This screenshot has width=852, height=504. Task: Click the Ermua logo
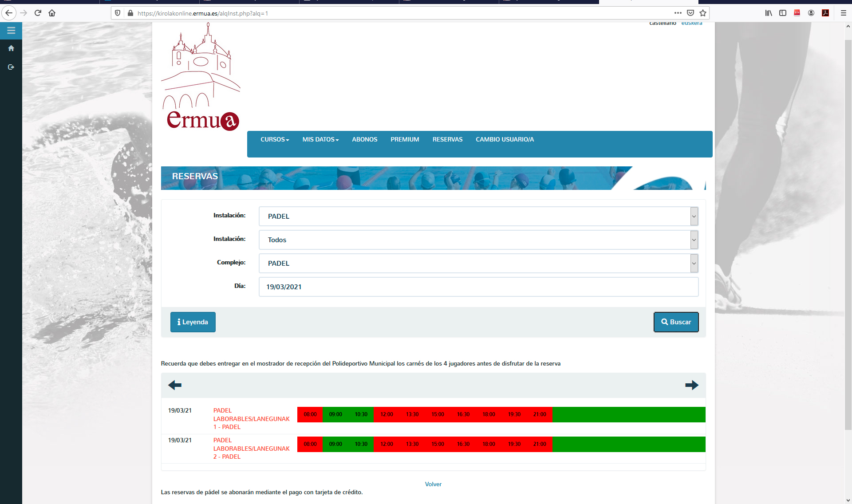(202, 78)
